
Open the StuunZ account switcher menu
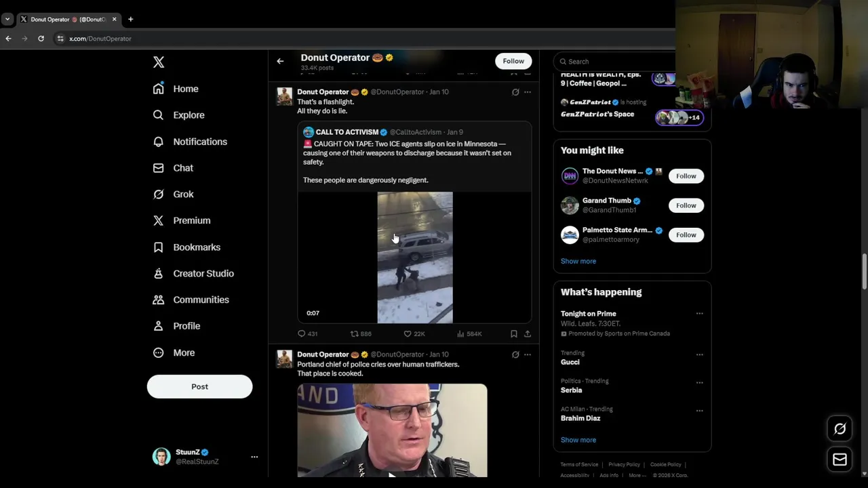[x=254, y=457]
